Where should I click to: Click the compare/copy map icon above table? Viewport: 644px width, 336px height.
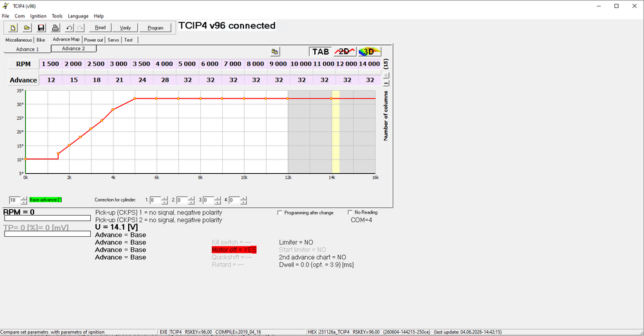[275, 51]
